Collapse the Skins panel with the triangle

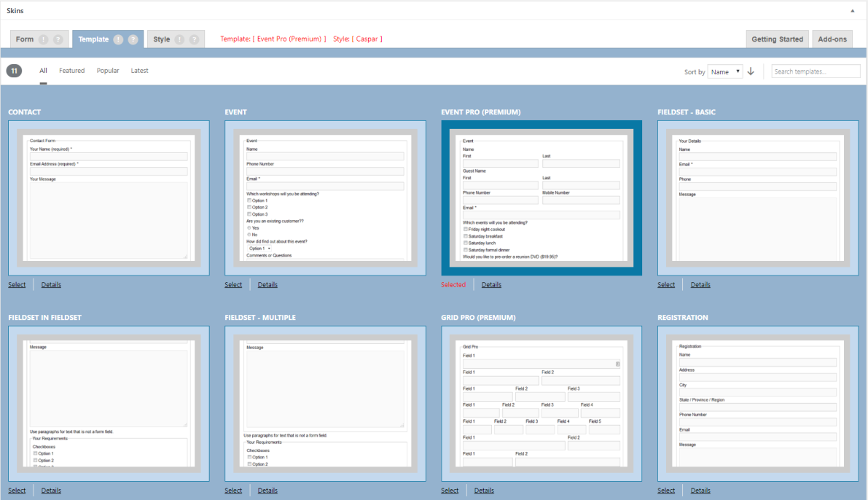(x=853, y=10)
